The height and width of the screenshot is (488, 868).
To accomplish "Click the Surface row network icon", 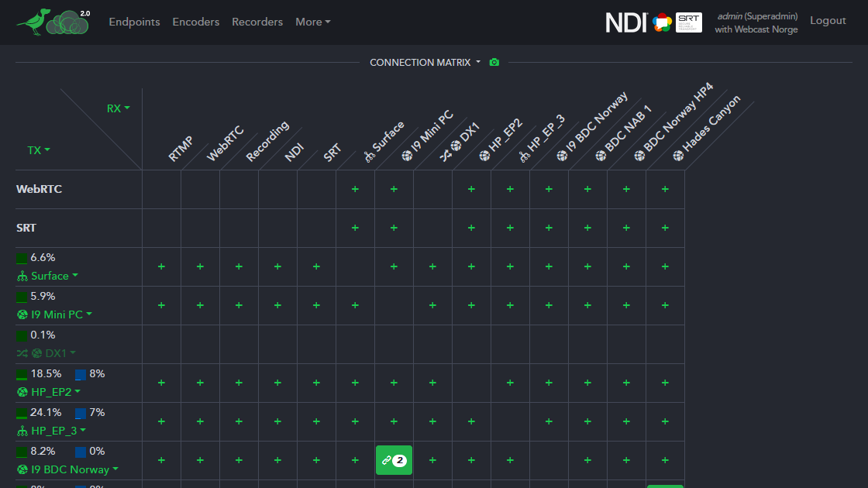I will [x=22, y=276].
